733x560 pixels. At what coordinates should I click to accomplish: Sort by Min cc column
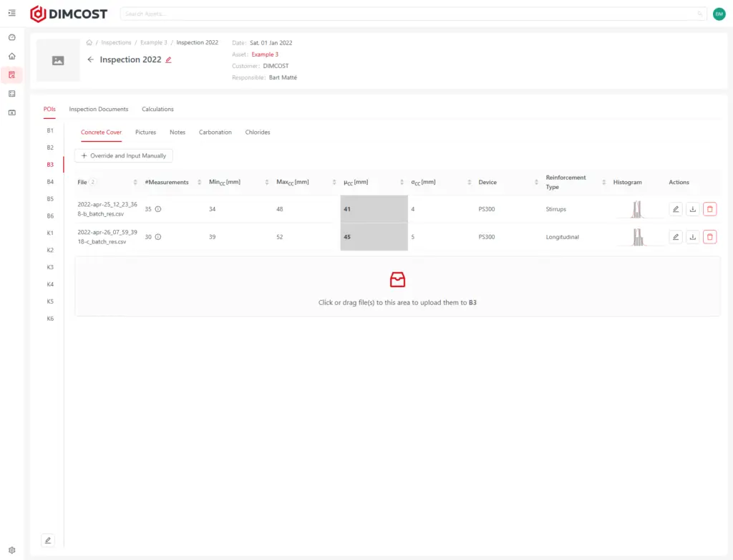click(266, 182)
